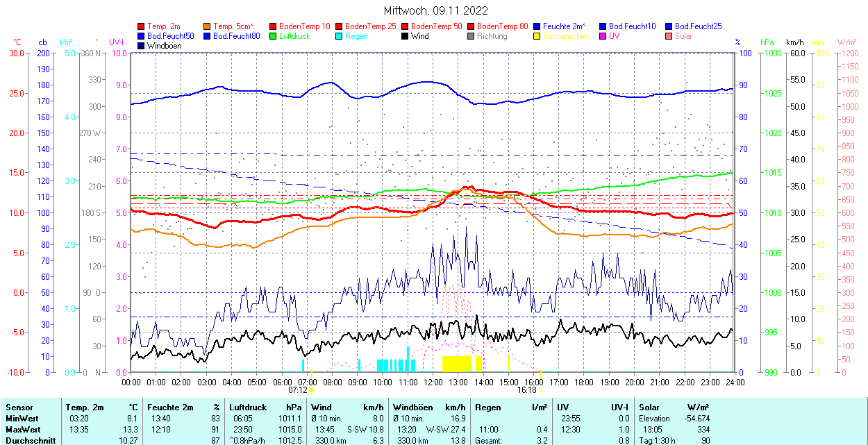This screenshot has height=445, width=868.
Task: Click the Temp. 2m table column header
Action: pos(85,408)
